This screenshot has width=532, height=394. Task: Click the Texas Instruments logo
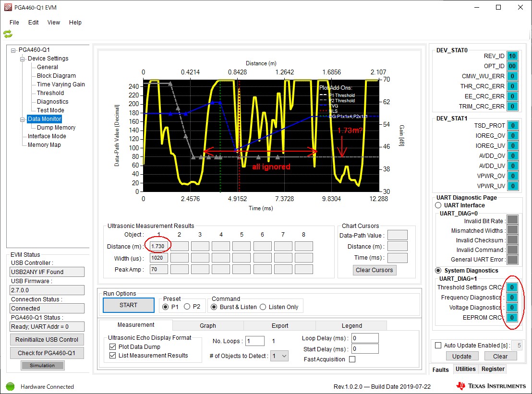tap(491, 386)
